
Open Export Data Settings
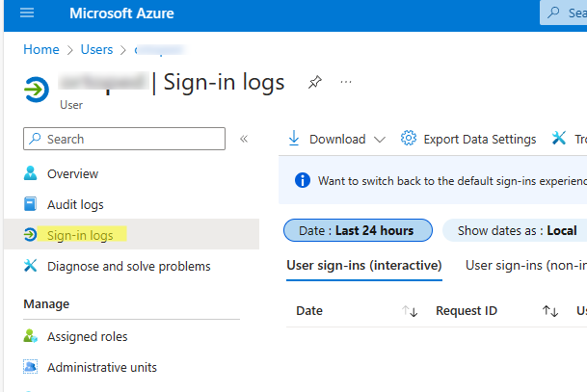467,139
